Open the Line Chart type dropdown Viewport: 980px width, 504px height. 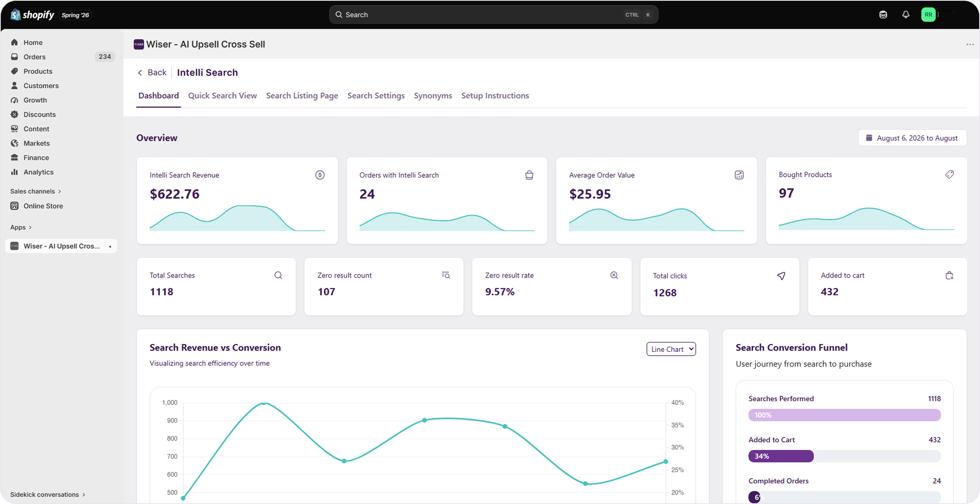point(671,349)
